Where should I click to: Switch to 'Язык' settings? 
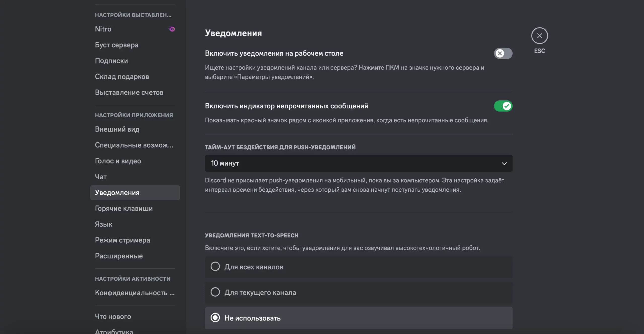coord(104,224)
